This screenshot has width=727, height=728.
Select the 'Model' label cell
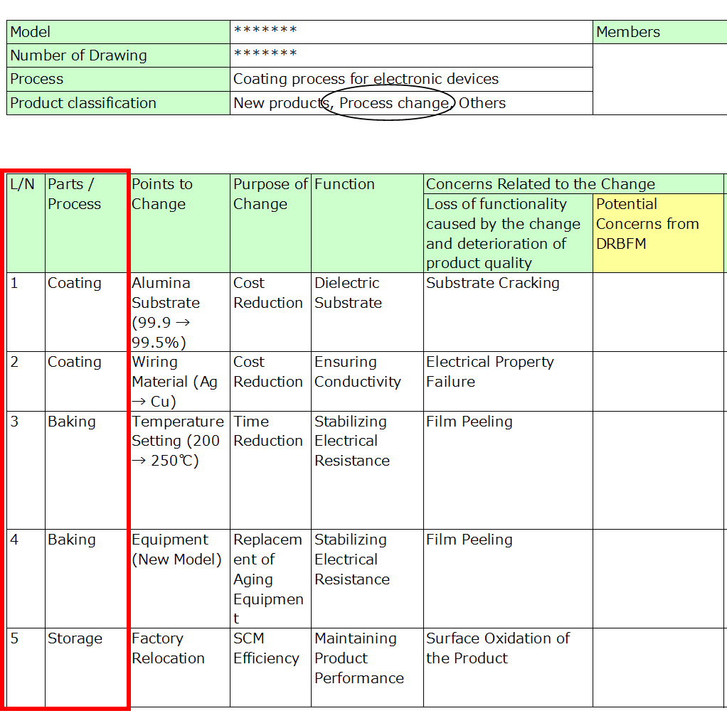[119, 32]
